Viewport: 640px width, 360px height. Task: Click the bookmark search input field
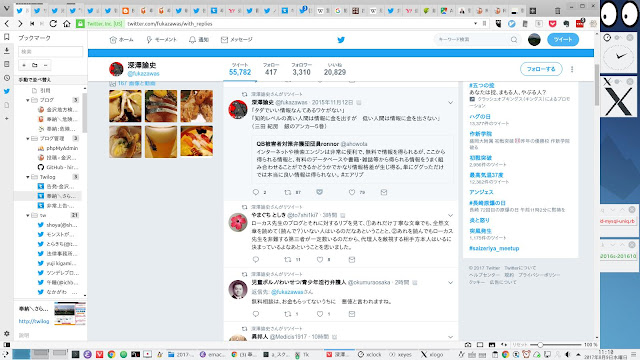tap(51, 52)
